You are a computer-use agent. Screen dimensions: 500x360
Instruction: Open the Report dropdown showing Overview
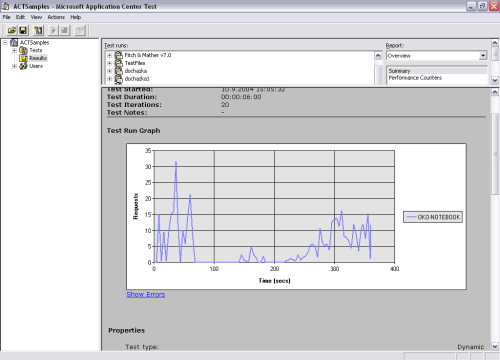pyautogui.click(x=483, y=56)
